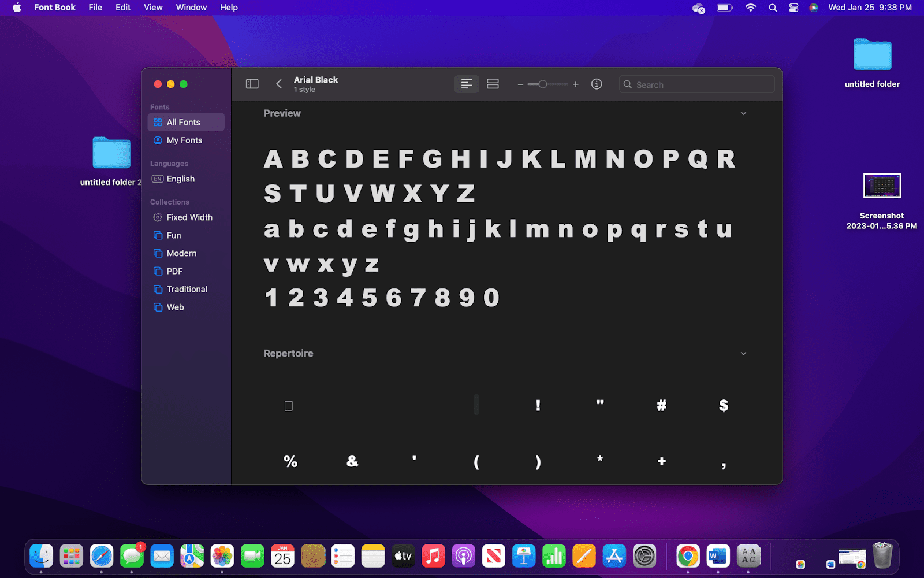This screenshot has height=578, width=924.
Task: Select the ampersand glyph in Repertoire
Action: pyautogui.click(x=352, y=461)
